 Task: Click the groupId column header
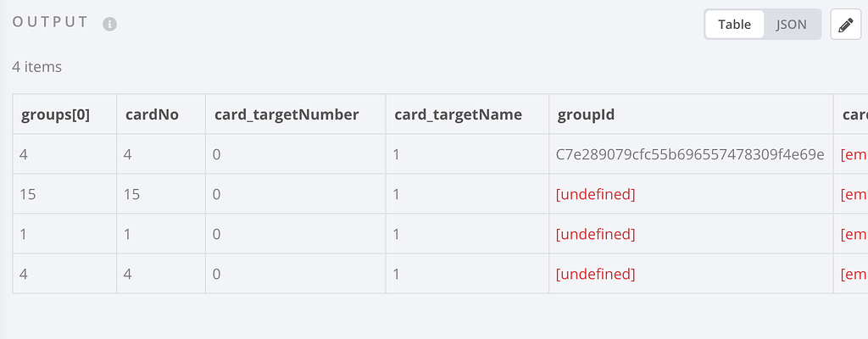click(582, 114)
